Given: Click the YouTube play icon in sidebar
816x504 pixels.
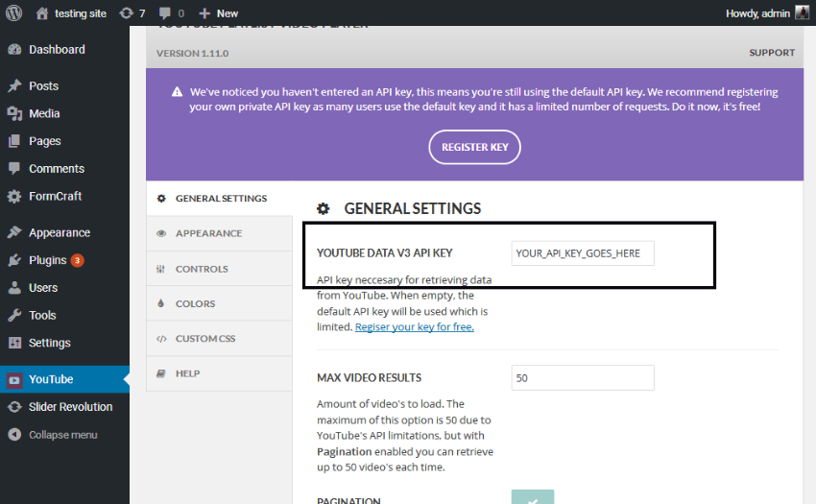Looking at the screenshot, I should point(14,380).
